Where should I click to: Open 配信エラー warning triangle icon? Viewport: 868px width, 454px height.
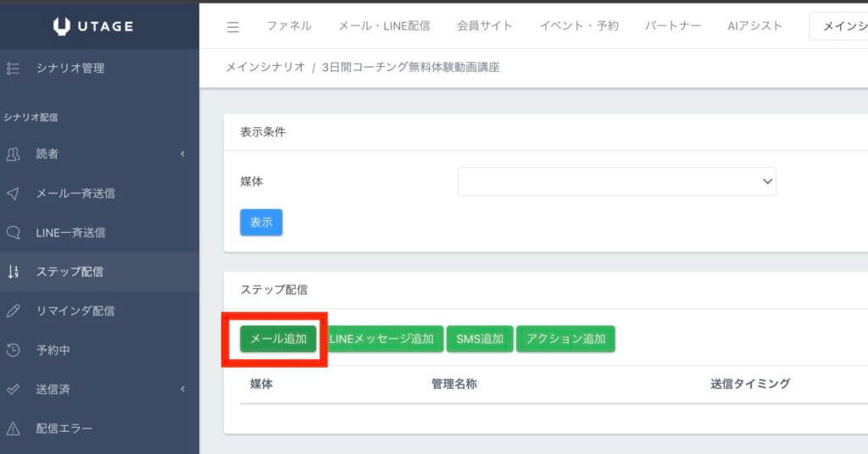(13, 429)
